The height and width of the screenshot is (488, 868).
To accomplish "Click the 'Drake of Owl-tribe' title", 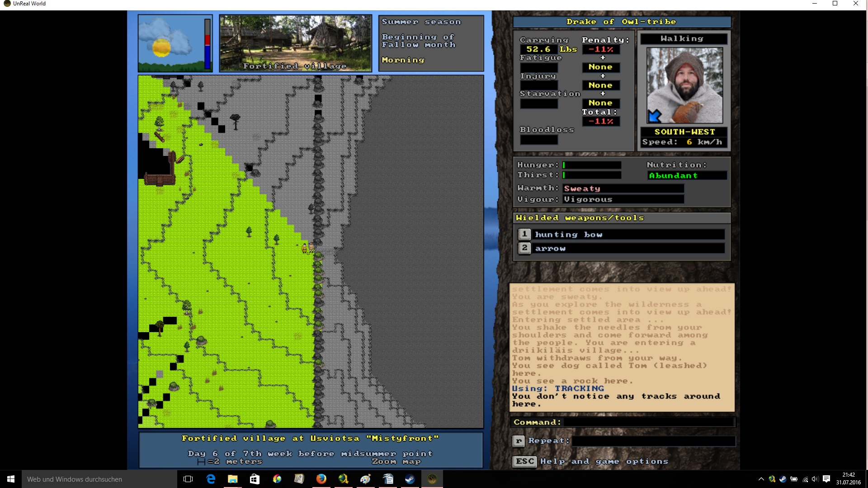I will (x=622, y=22).
